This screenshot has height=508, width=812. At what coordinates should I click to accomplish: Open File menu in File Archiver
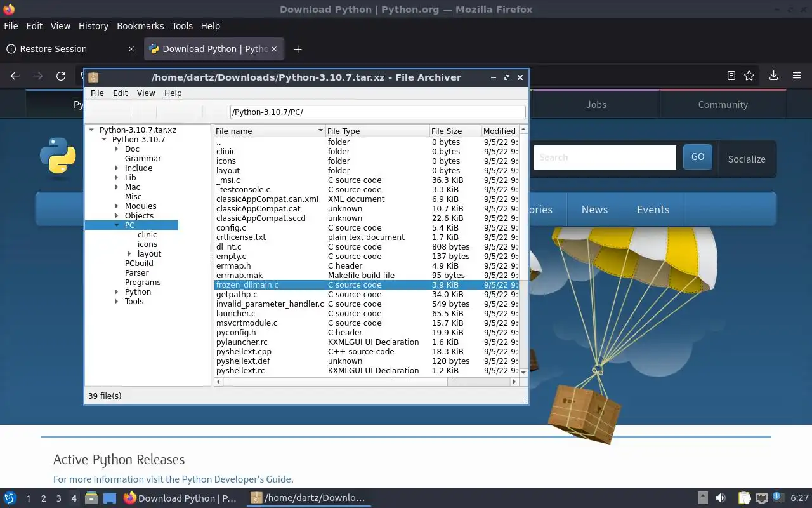(97, 93)
